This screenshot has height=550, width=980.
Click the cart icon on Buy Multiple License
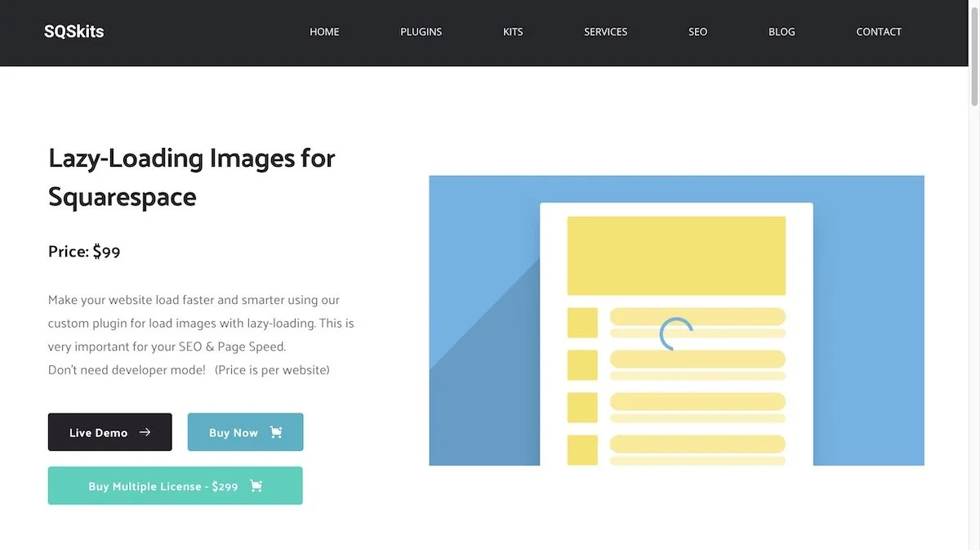click(256, 485)
